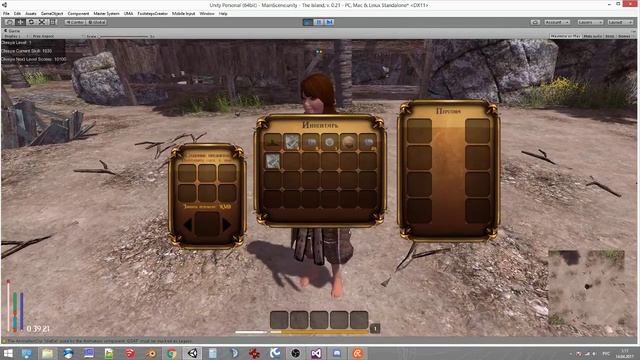Open the Cloud services icon
This screenshot has height=360, width=640.
tap(535, 22)
